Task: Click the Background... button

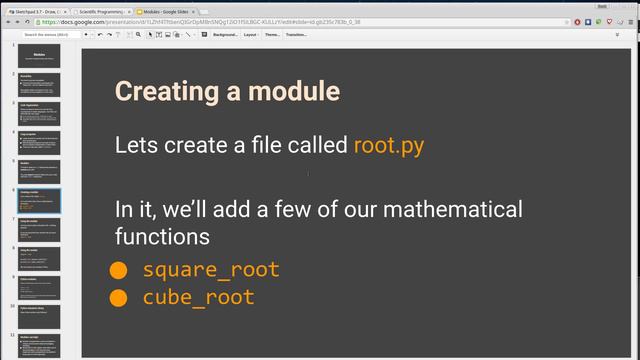Action: pyautogui.click(x=225, y=35)
